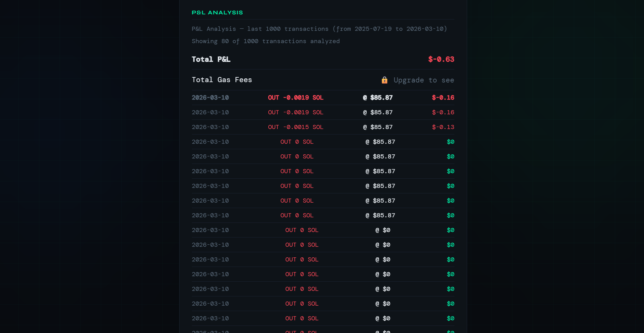Screen dimensions: 644x333
Task: Click the $-0.13 loss value
Action: (443, 127)
